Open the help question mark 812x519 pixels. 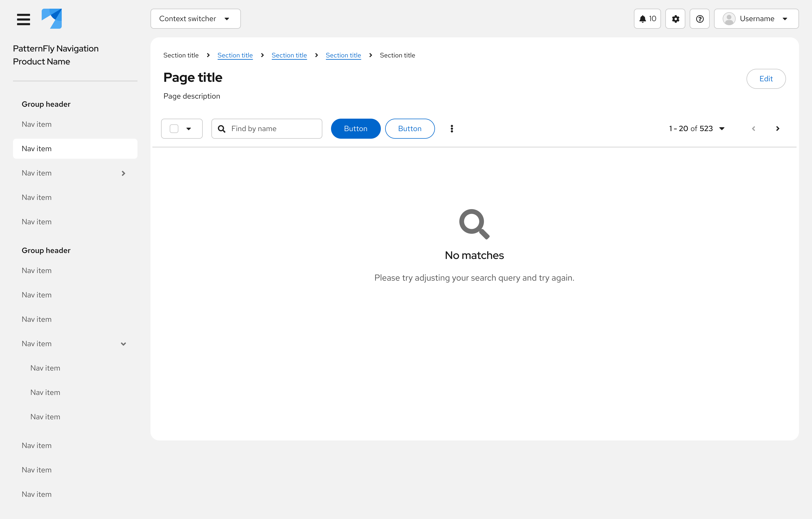pos(700,19)
